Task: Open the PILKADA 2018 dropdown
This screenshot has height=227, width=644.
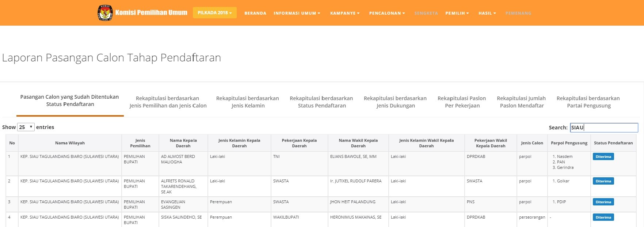Action: pos(214,13)
